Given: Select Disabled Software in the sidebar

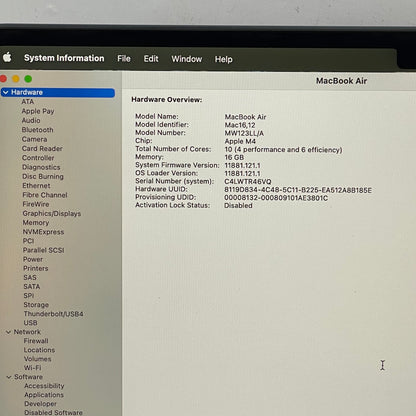Looking at the screenshot, I should tap(53, 412).
